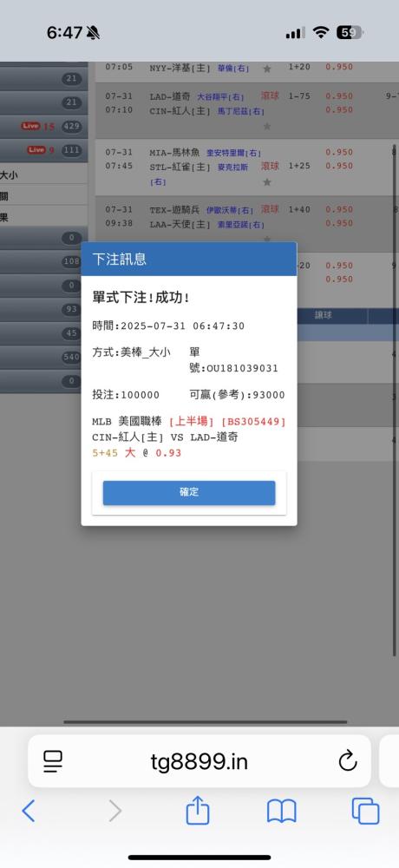This screenshot has width=399, height=868.
Task: Open the Live 429 sidebar category
Action: 43,126
